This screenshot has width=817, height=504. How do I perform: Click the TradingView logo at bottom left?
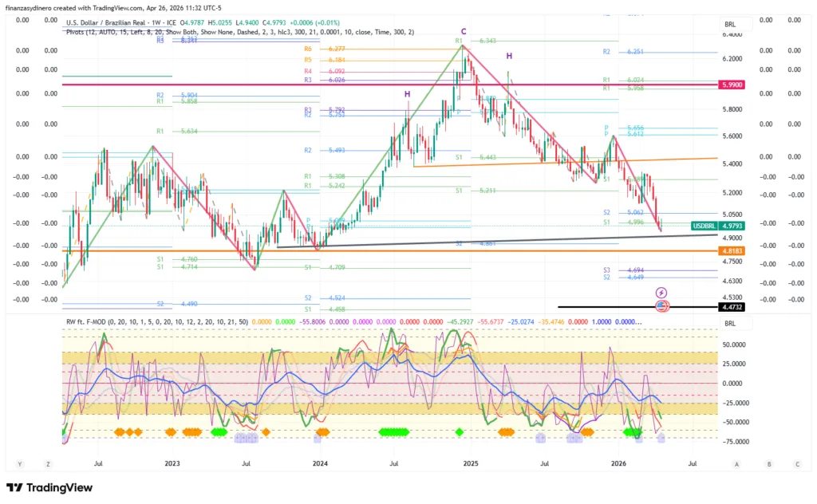[x=49, y=487]
